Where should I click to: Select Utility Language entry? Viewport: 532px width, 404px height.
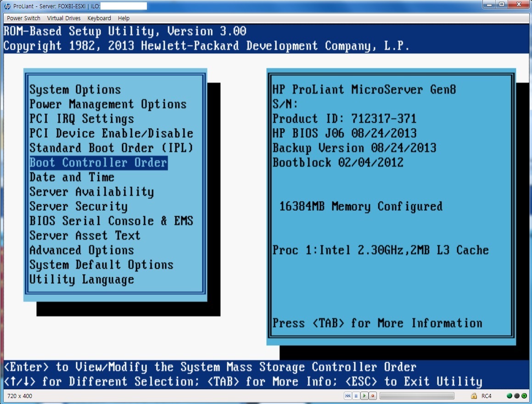click(x=81, y=280)
